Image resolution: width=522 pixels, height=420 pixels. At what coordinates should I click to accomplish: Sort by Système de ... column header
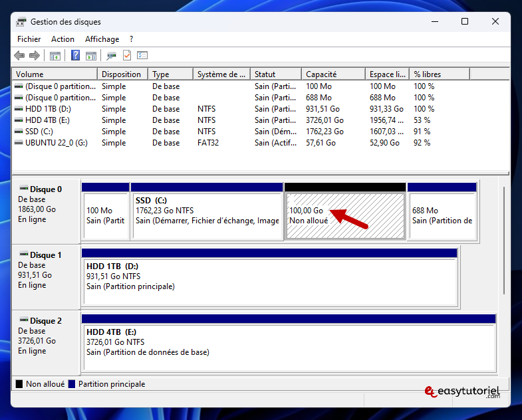click(221, 74)
